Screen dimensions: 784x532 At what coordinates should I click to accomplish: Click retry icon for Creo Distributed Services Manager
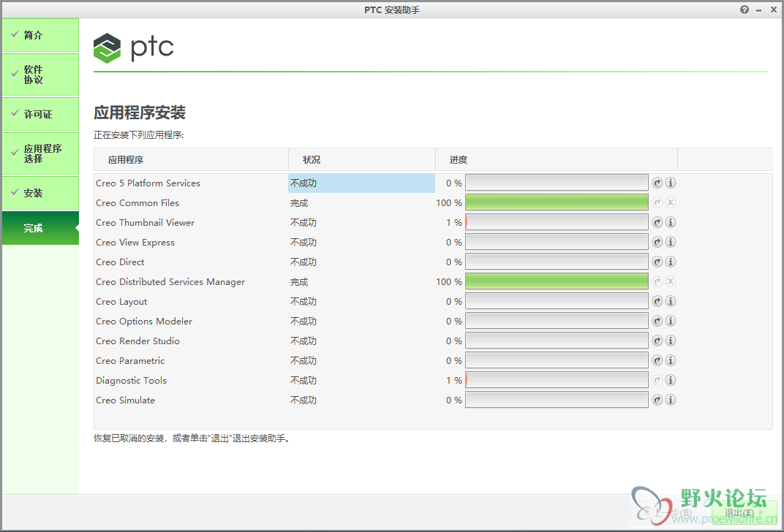[x=657, y=281]
